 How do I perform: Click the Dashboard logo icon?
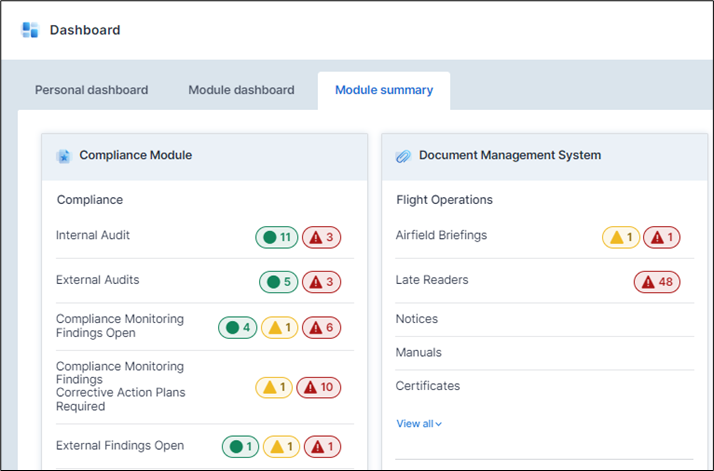[30, 29]
